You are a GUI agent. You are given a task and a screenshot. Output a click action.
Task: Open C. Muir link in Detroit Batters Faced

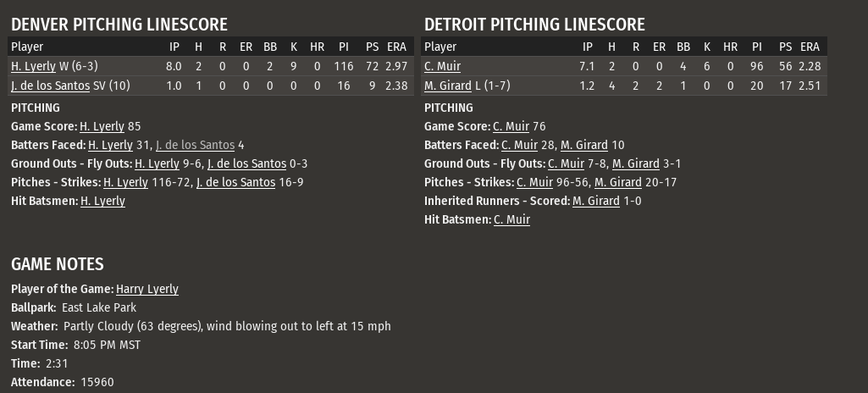519,145
